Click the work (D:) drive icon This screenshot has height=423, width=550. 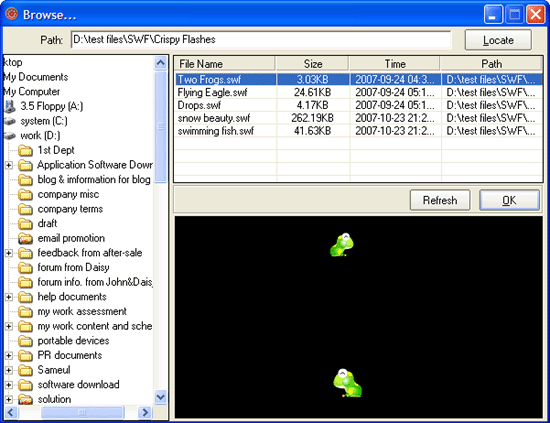(x=10, y=136)
